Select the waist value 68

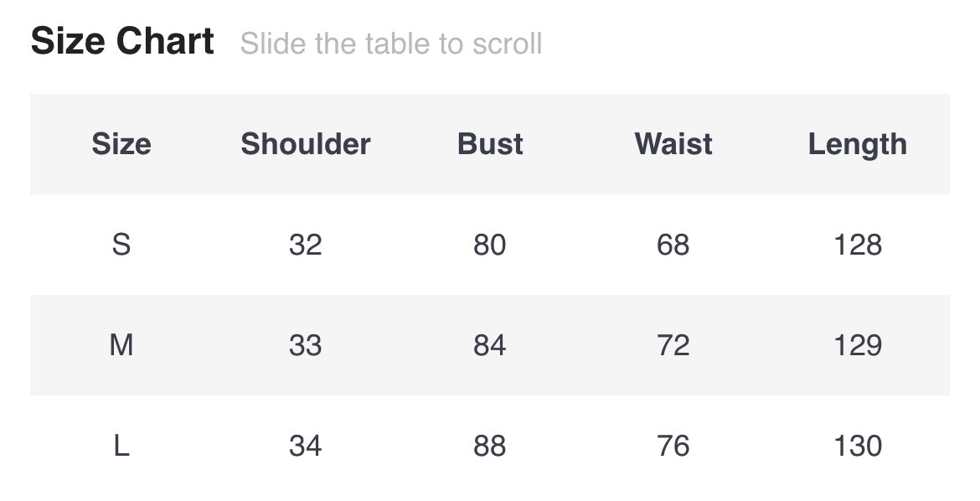[673, 245]
